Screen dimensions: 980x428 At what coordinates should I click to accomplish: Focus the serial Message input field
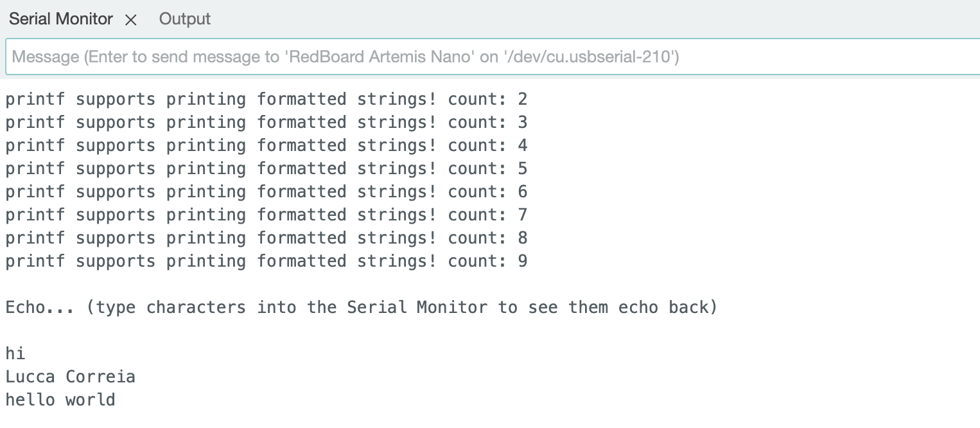point(493,57)
